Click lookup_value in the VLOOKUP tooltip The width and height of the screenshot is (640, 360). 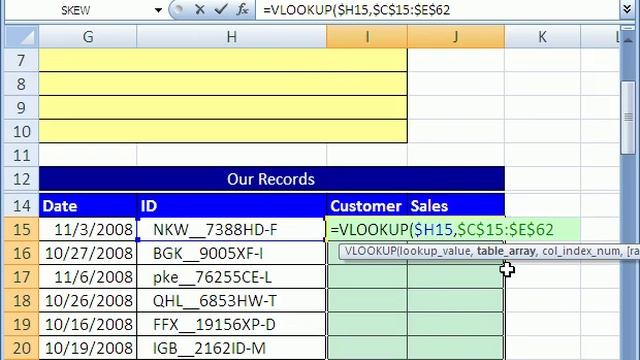coord(436,251)
